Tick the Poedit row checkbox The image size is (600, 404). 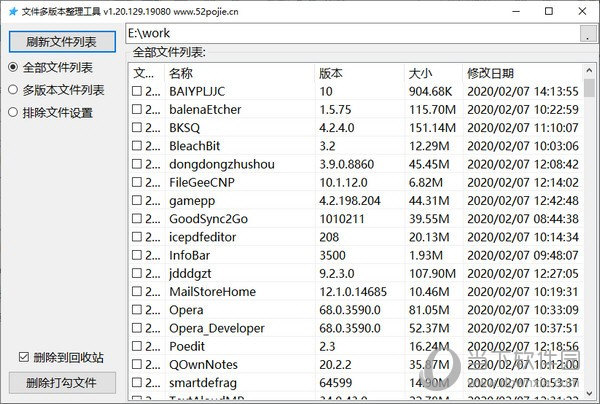[x=137, y=346]
